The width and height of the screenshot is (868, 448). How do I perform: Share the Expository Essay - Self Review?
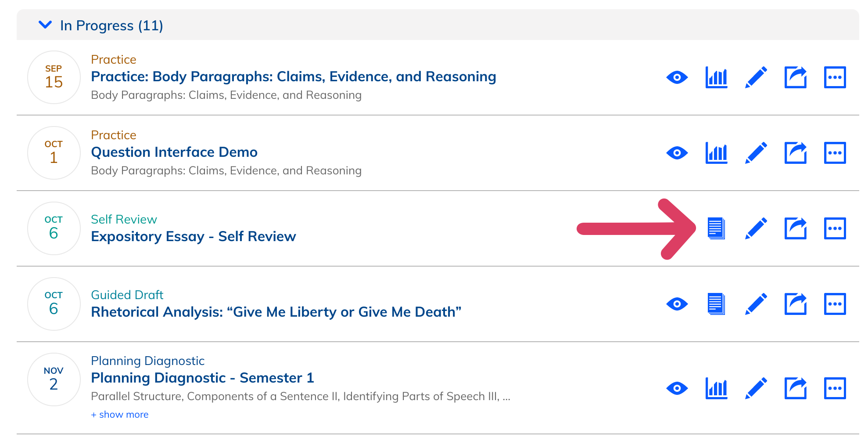795,228
